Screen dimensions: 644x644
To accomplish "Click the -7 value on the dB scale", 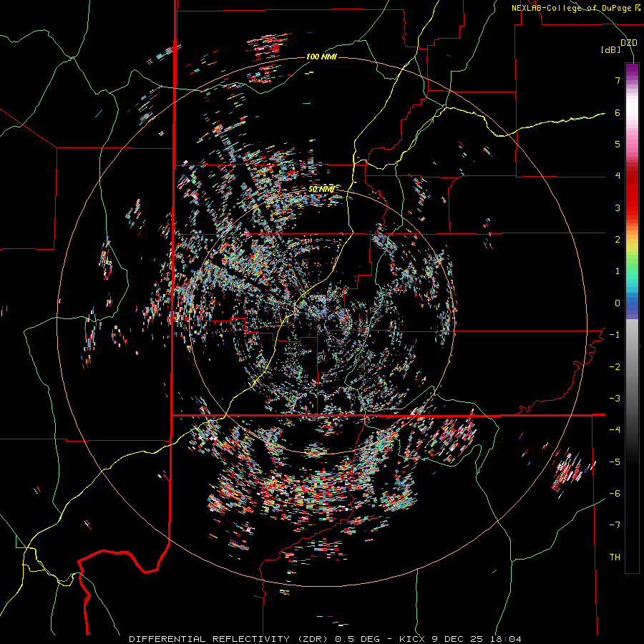I will [615, 525].
